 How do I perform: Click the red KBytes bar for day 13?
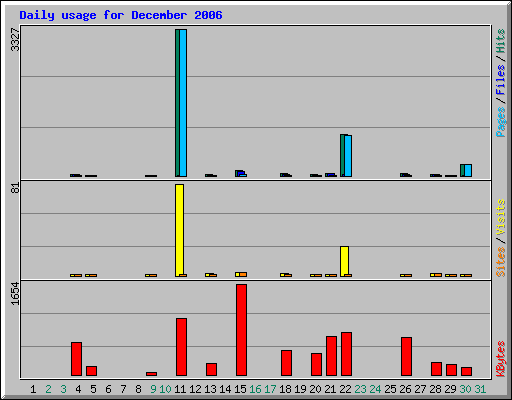coord(211,369)
